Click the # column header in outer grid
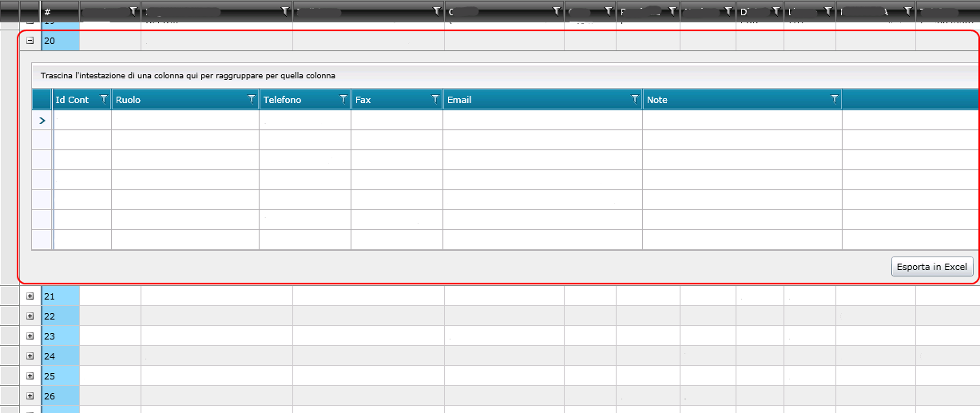The image size is (980, 413). tap(60, 11)
